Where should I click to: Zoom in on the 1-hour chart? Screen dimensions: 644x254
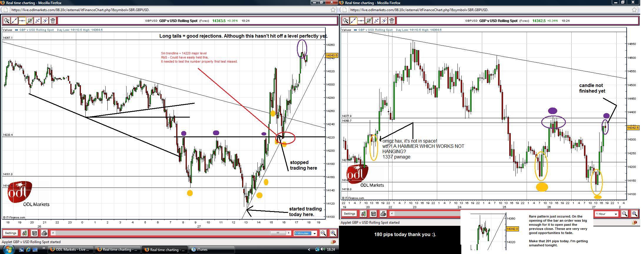pyautogui.click(x=634, y=214)
